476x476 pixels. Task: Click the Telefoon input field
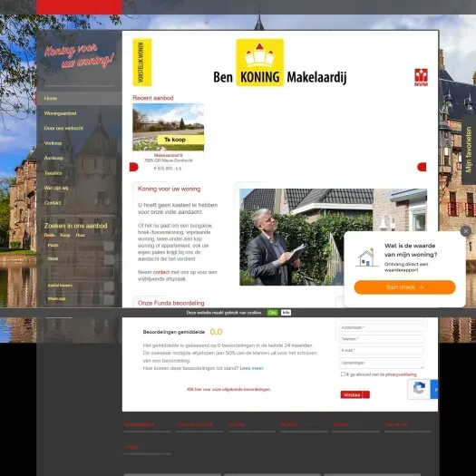click(x=382, y=339)
